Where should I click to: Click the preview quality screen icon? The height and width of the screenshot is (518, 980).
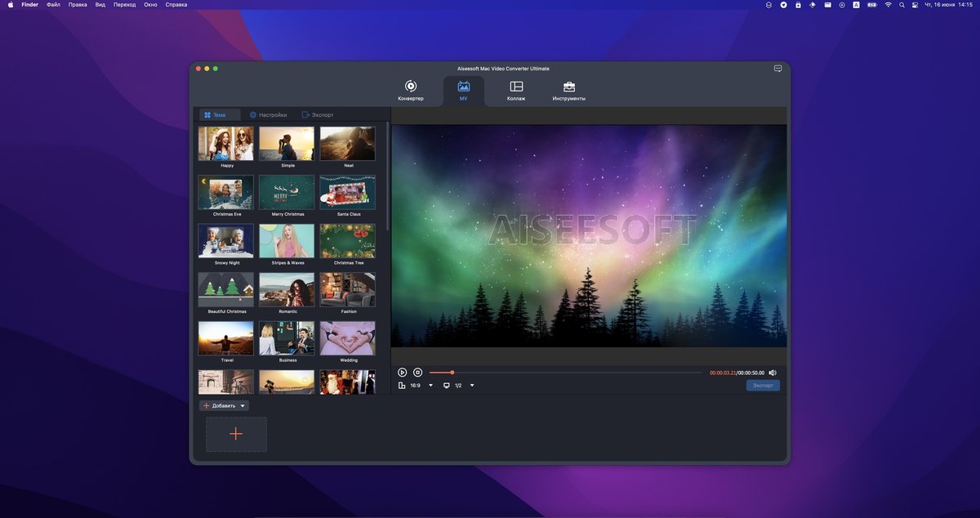click(x=446, y=385)
